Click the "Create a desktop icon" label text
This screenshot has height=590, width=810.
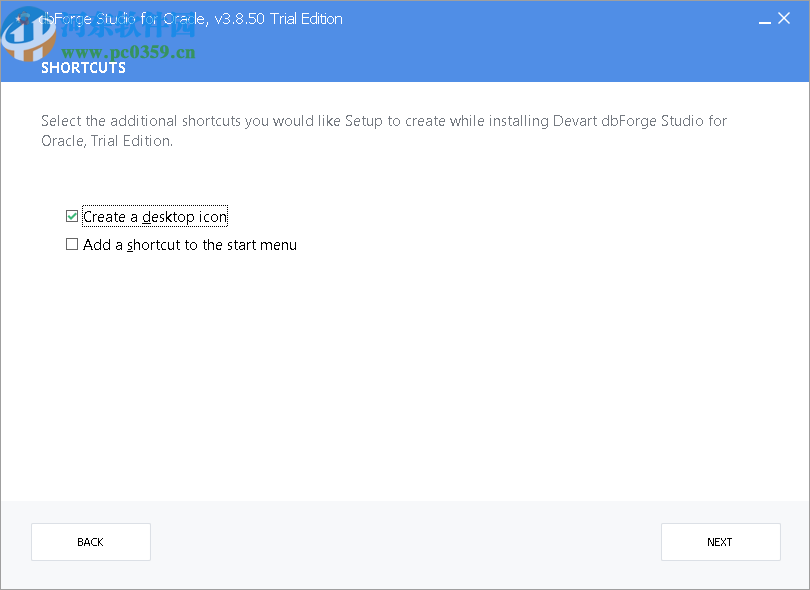click(155, 216)
